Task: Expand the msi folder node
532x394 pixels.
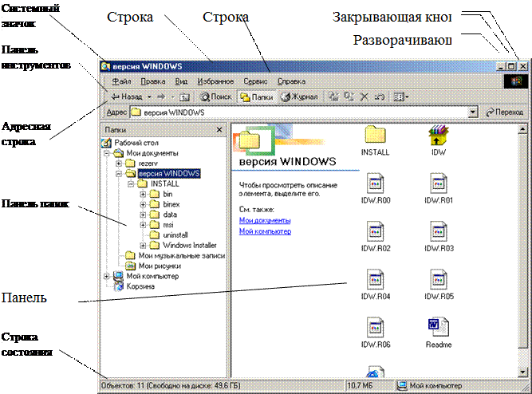Action: [143, 225]
